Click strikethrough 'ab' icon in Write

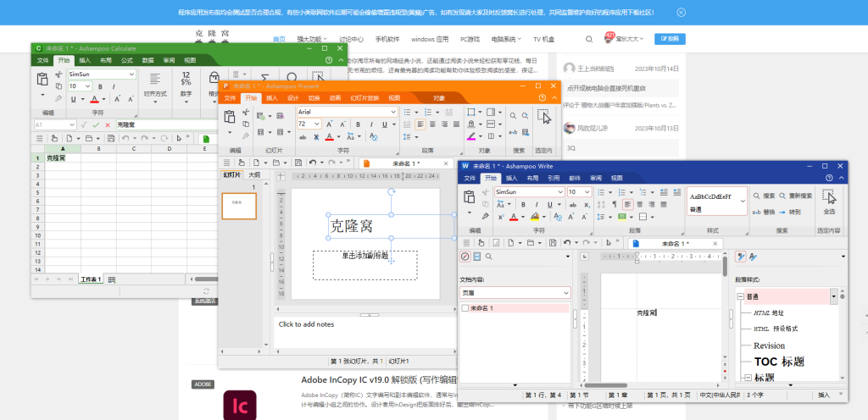[572, 205]
